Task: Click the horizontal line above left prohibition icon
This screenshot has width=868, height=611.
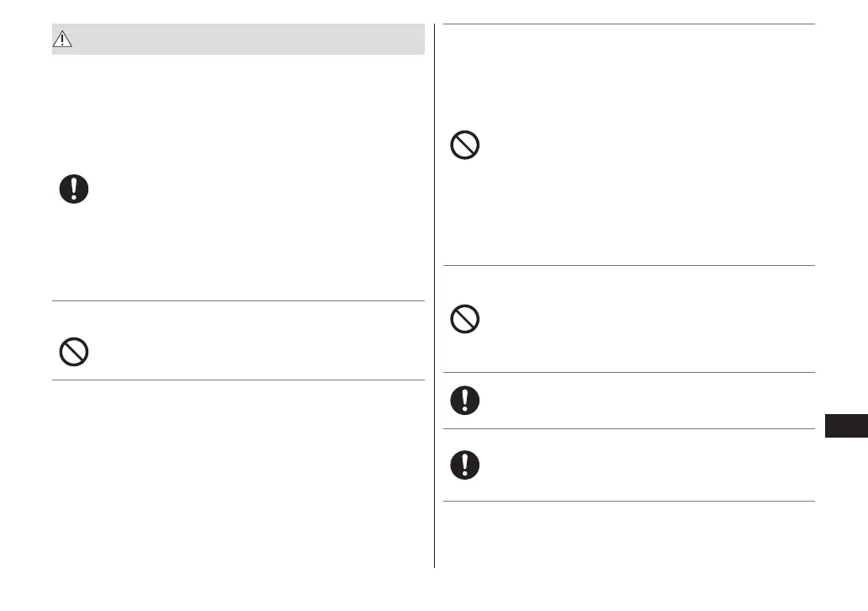Action: 238,300
